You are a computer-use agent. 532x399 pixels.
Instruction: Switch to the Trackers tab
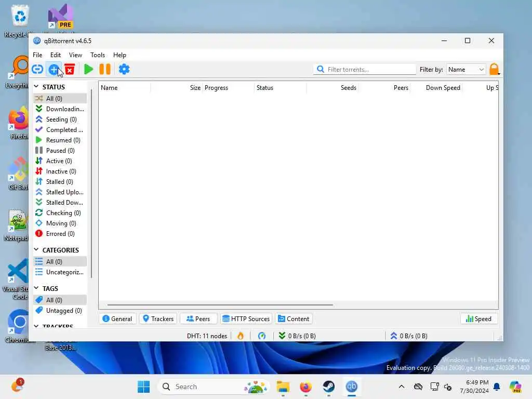pyautogui.click(x=158, y=319)
